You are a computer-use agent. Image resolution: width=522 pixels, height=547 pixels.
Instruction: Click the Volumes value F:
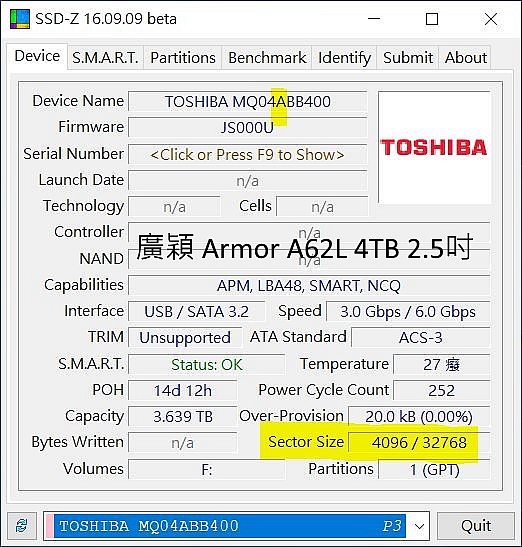(206, 470)
